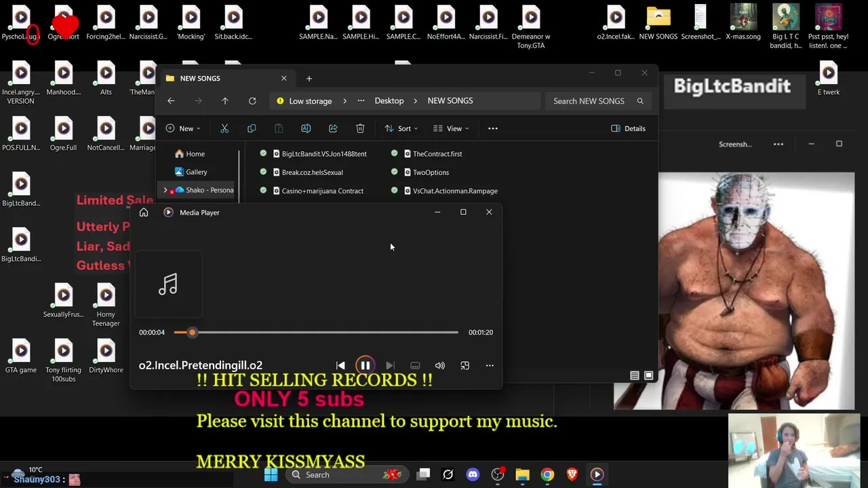Open Discord from taskbar
Image resolution: width=868 pixels, height=488 pixels.
pos(473,474)
